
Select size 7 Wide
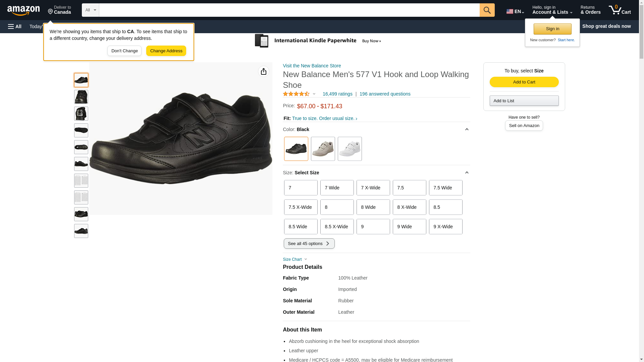(336, 188)
